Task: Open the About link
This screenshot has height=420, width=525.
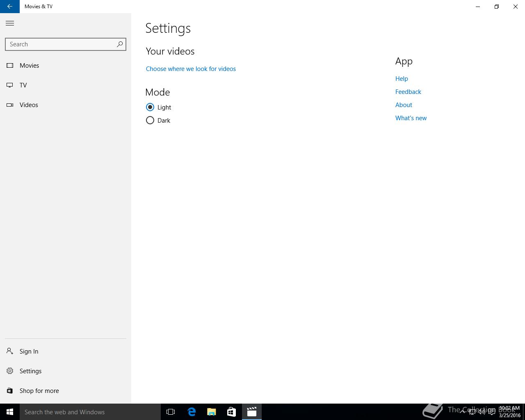Action: pyautogui.click(x=404, y=105)
